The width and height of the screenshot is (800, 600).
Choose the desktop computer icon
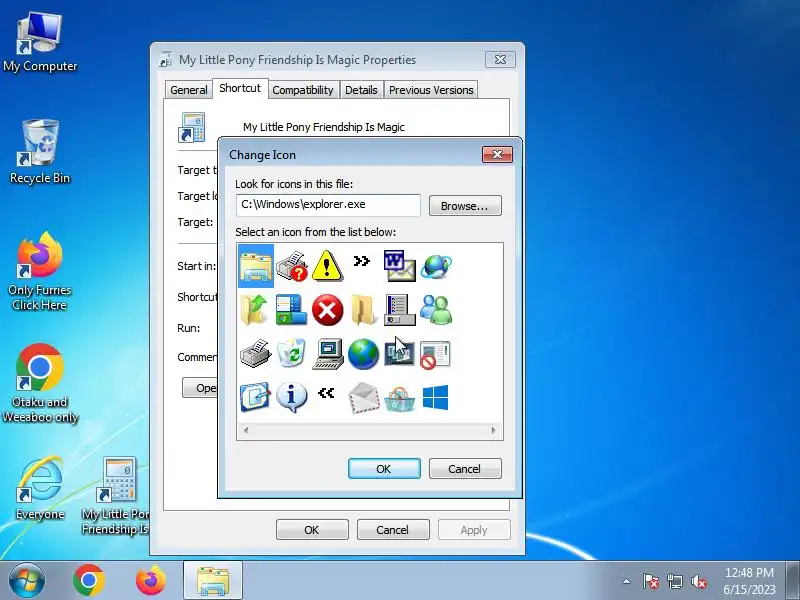pyautogui.click(x=328, y=353)
